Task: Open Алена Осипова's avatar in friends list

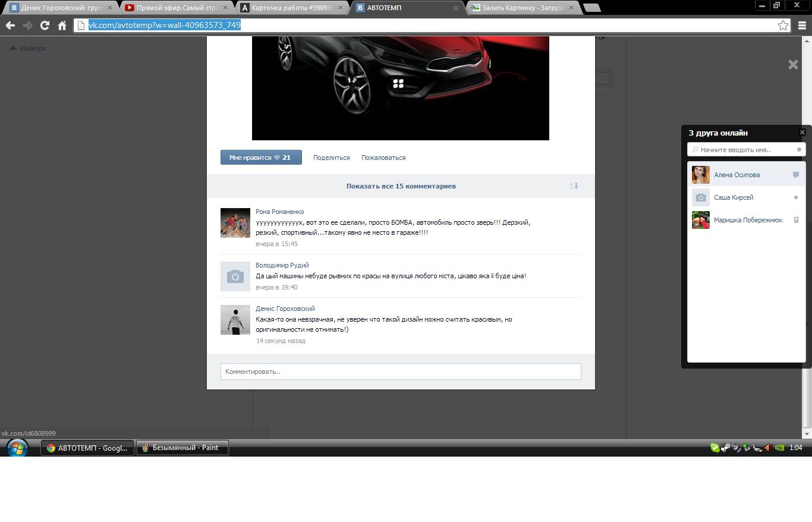Action: pos(701,175)
